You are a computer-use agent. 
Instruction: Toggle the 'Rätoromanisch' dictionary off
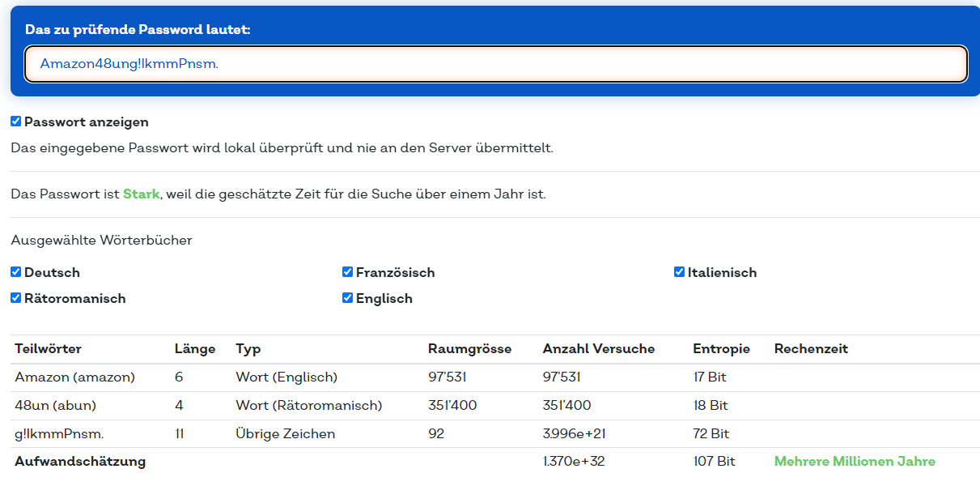coord(15,298)
